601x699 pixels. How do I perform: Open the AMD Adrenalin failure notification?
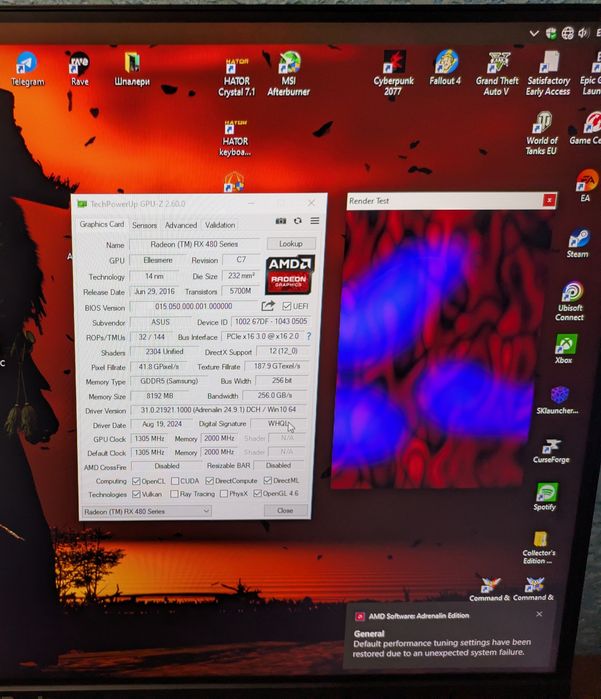(447, 637)
